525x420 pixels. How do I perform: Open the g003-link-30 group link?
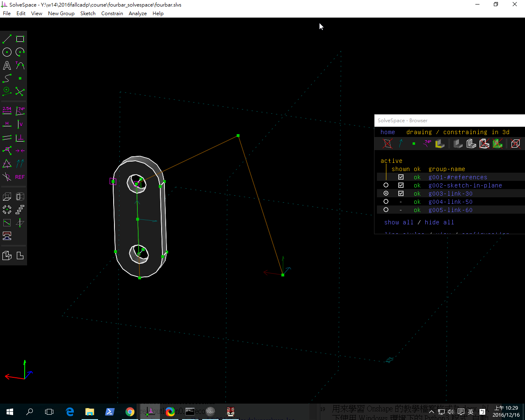pyautogui.click(x=450, y=194)
